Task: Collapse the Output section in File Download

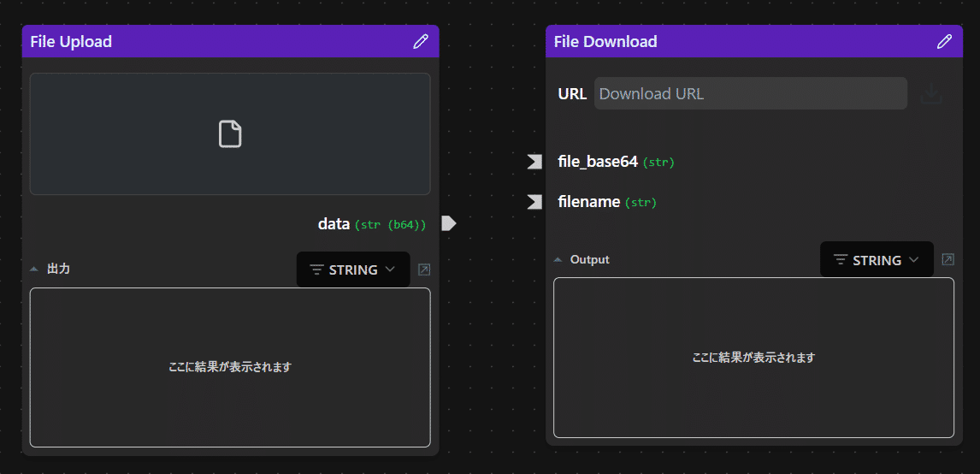Action: (x=558, y=259)
